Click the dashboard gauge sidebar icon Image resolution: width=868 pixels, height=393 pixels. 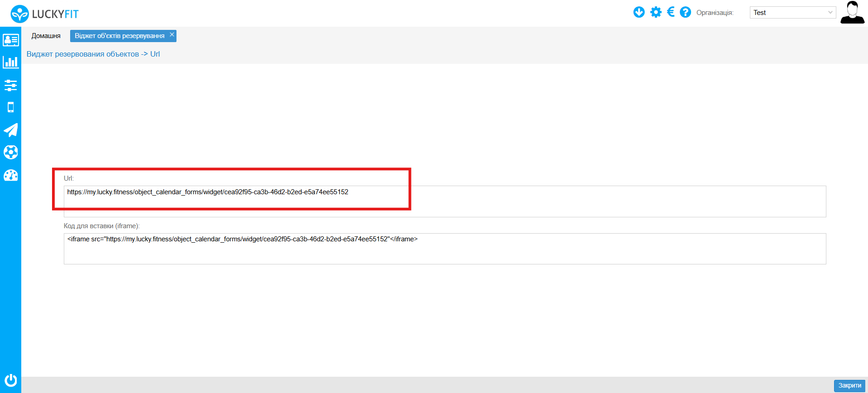(10, 175)
